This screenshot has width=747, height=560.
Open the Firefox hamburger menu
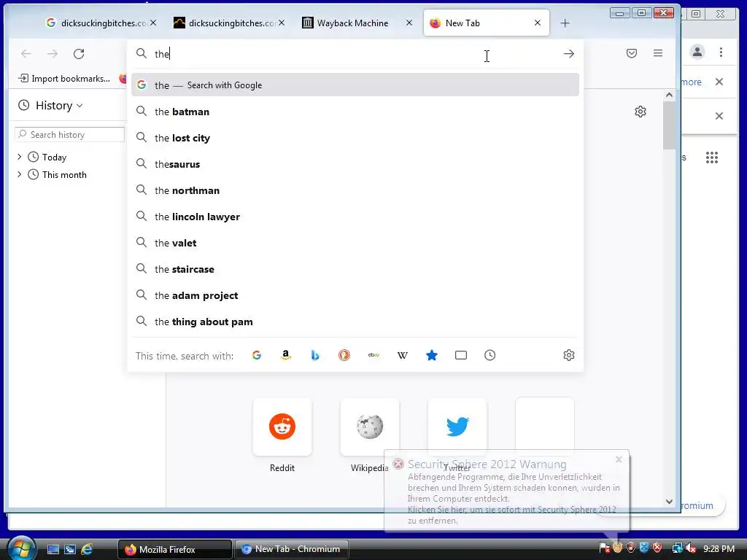tap(658, 53)
